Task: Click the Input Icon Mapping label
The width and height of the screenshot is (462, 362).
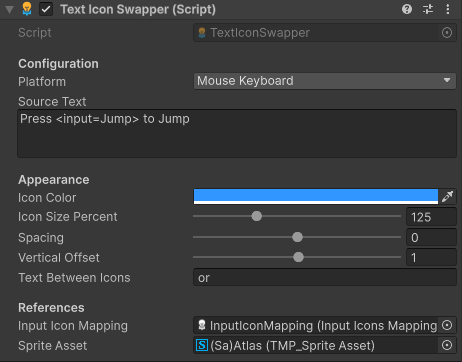Action: click(x=73, y=326)
